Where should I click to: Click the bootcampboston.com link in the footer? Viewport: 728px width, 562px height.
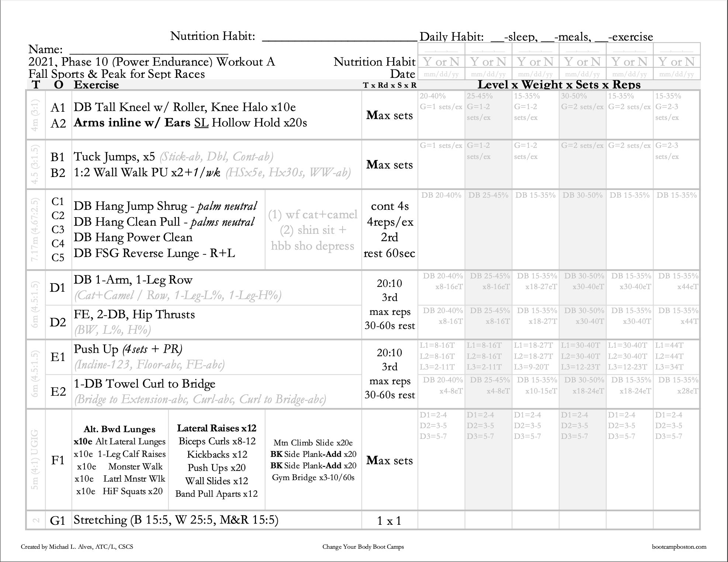click(x=679, y=547)
